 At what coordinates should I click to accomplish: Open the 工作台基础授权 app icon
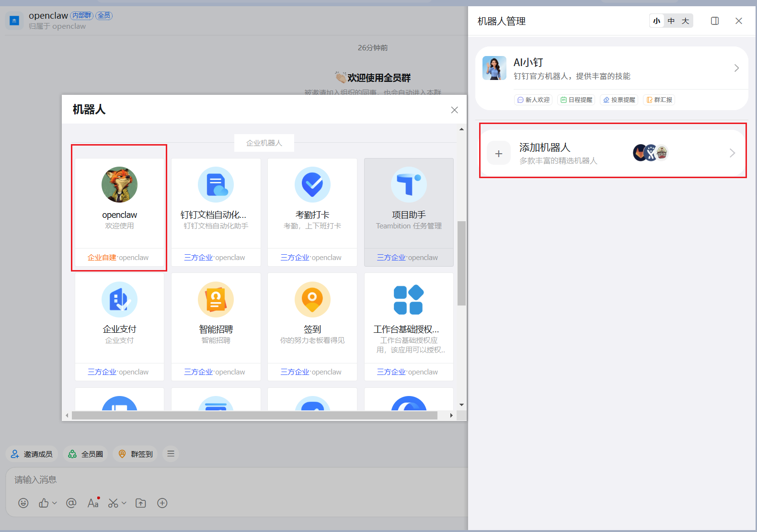coord(409,299)
